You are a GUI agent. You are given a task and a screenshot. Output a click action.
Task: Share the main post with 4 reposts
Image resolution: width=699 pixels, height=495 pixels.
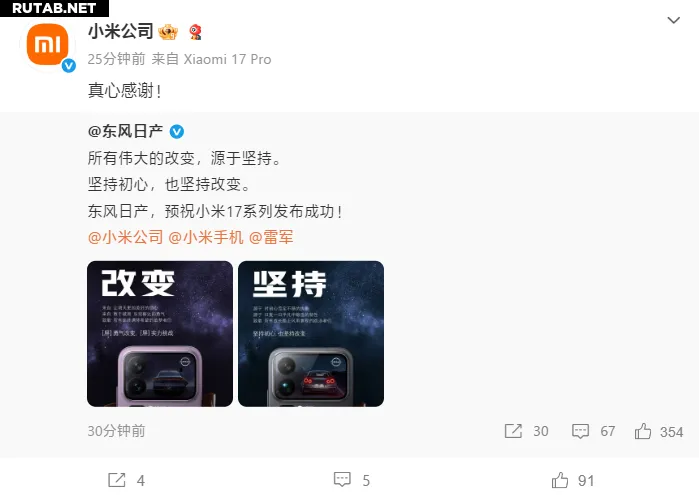tap(117, 480)
